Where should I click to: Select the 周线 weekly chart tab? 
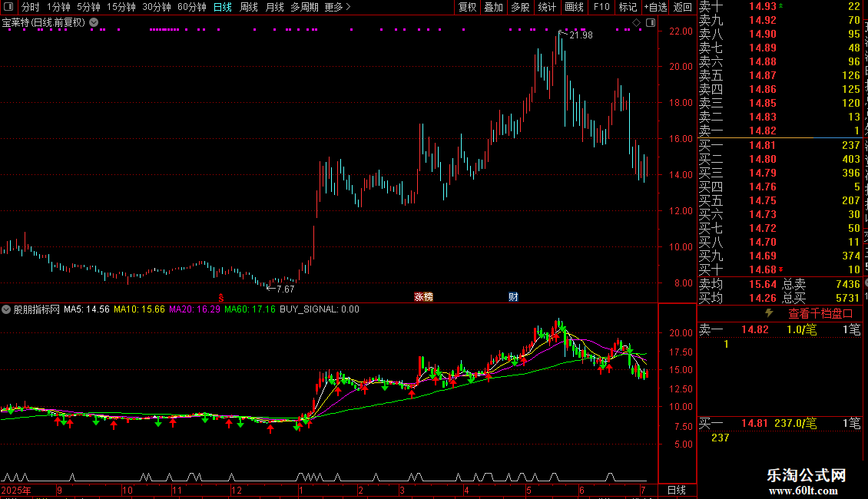point(249,7)
